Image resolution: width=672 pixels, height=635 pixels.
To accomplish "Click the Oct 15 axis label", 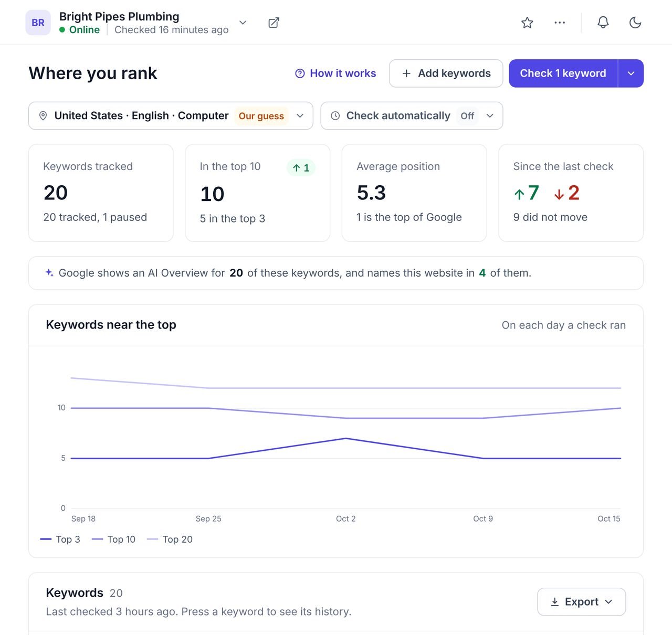I will [609, 518].
